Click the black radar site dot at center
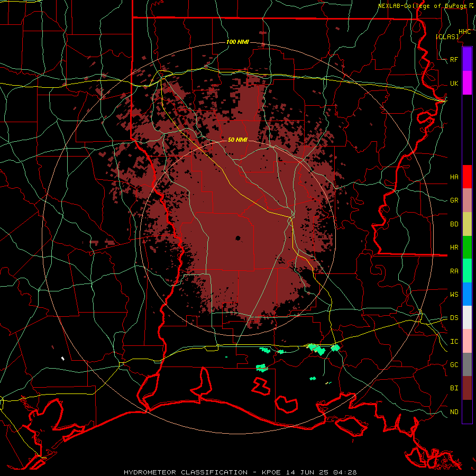The height and width of the screenshot is (476, 476). 237,238
